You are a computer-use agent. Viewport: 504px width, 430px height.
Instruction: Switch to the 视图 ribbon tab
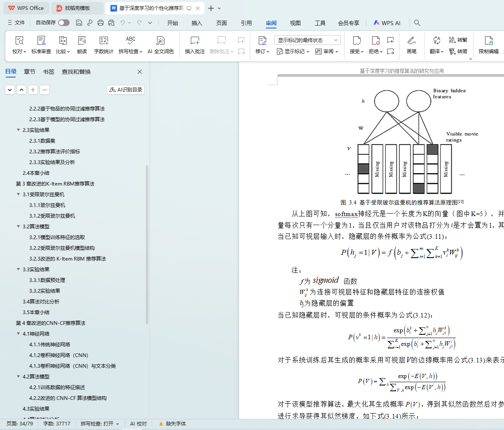click(x=295, y=23)
